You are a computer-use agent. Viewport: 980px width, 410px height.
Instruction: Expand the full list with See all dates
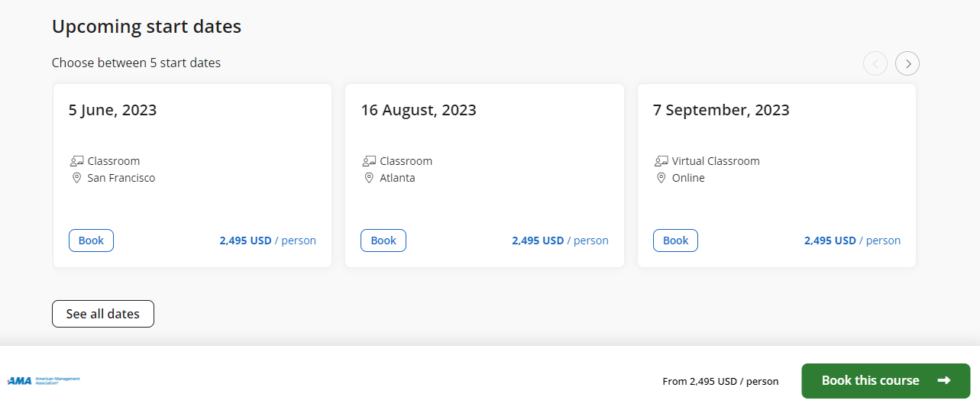pyautogui.click(x=103, y=314)
